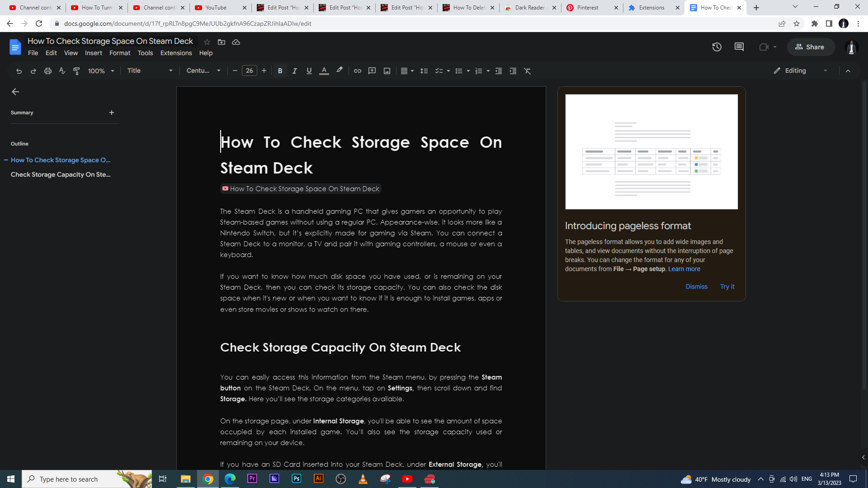The image size is (868, 488).
Task: Open VLC media player from the taskbar
Action: [363, 479]
